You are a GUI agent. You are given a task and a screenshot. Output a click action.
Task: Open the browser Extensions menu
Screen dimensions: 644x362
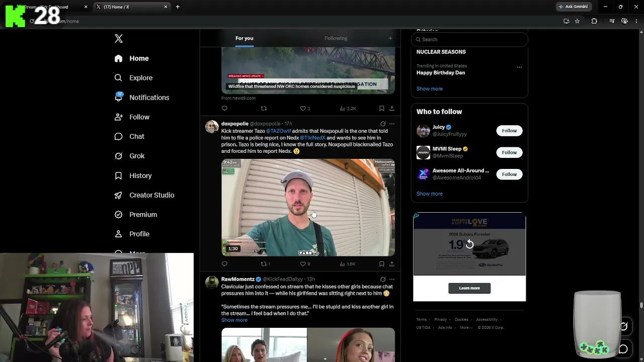pos(594,21)
